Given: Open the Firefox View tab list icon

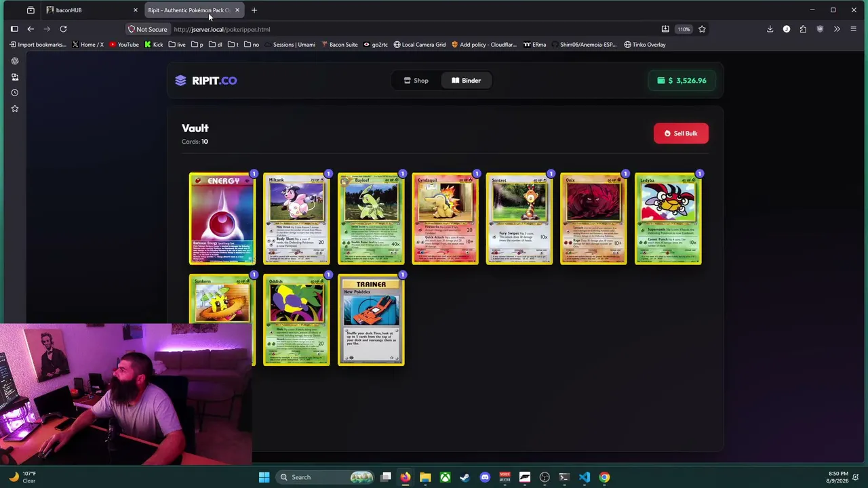Looking at the screenshot, I should [31, 10].
